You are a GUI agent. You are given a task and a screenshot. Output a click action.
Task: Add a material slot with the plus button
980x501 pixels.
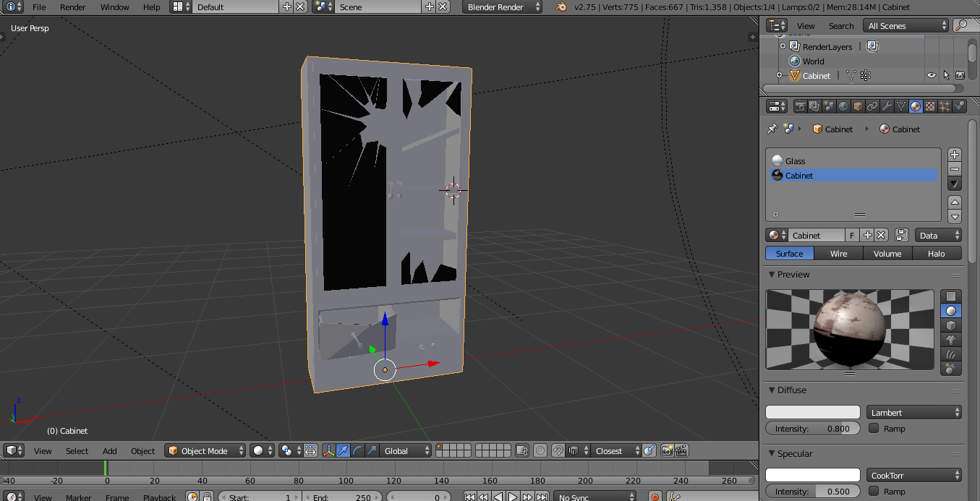(x=955, y=155)
